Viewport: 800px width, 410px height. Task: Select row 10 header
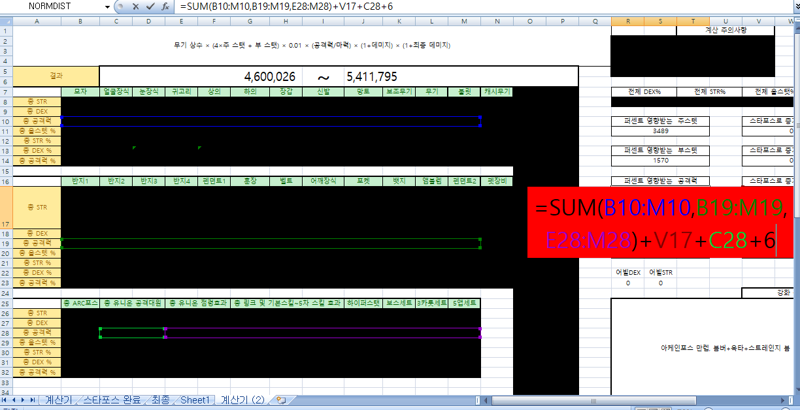click(x=6, y=121)
